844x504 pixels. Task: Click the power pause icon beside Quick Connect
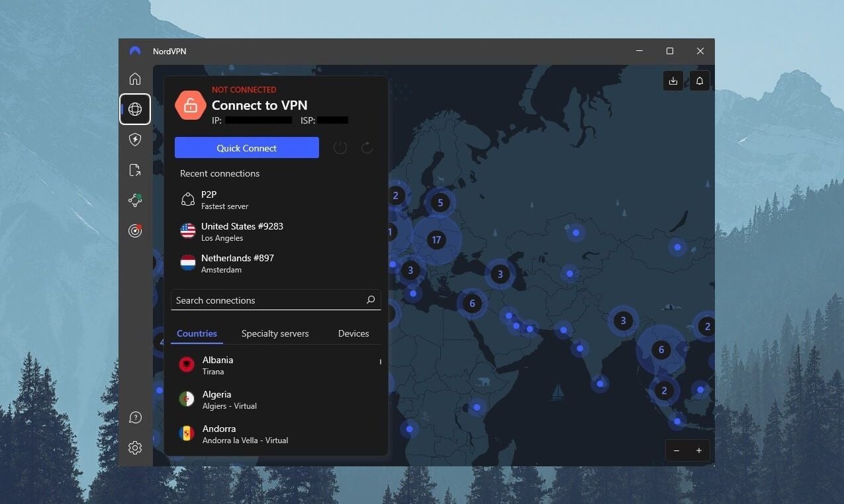340,147
